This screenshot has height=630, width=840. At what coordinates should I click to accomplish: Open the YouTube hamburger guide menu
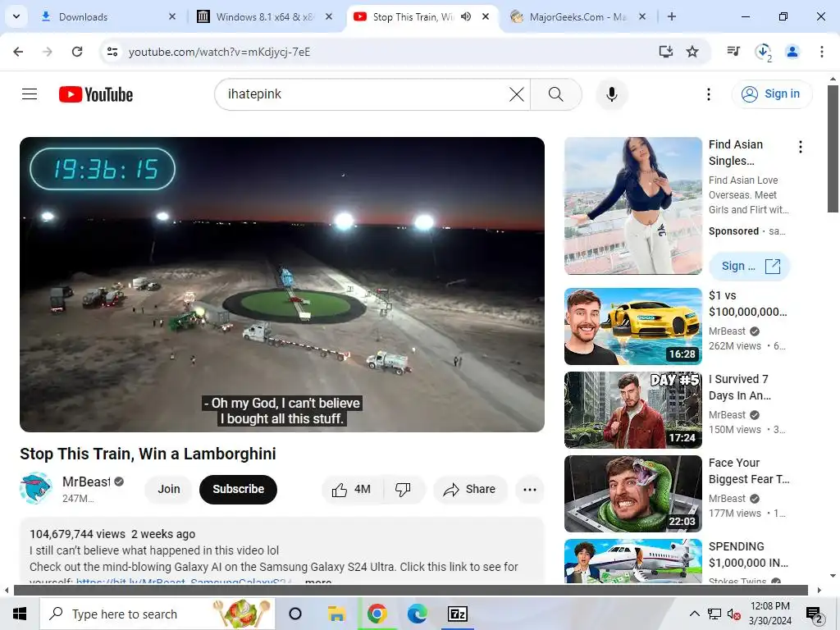[x=30, y=94]
